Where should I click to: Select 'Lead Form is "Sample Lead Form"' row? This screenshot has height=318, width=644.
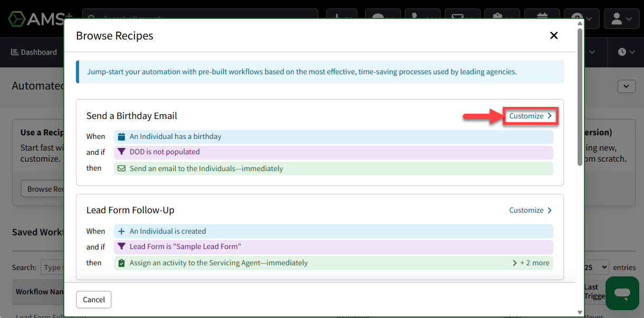point(334,247)
